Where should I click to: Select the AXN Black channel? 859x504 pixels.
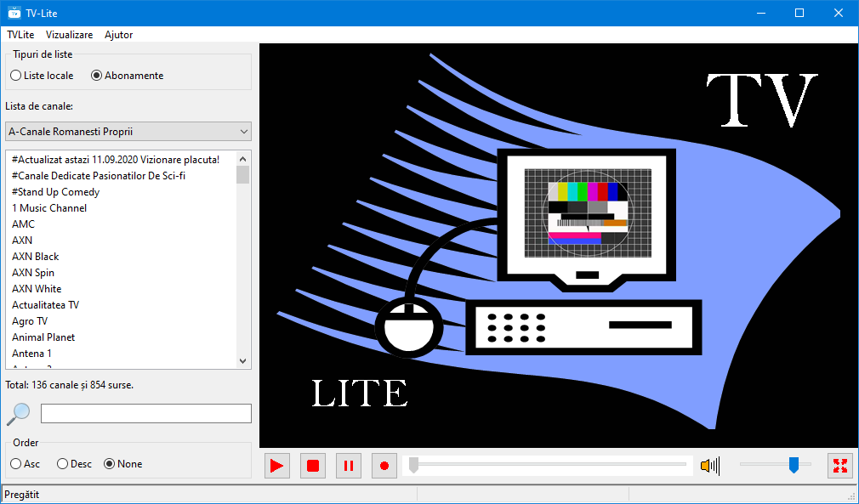(x=121, y=257)
